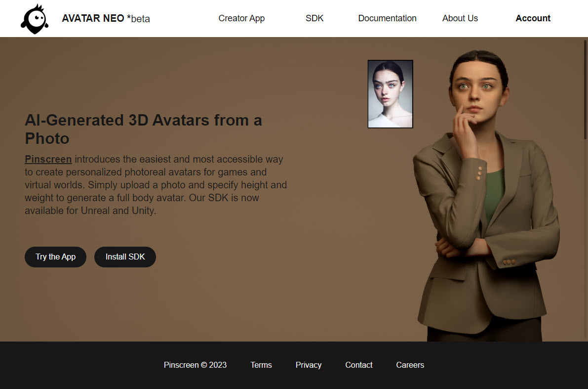Click the AI-Generated 3D Avatars heading
Screen dimensions: 588x389
click(x=143, y=129)
